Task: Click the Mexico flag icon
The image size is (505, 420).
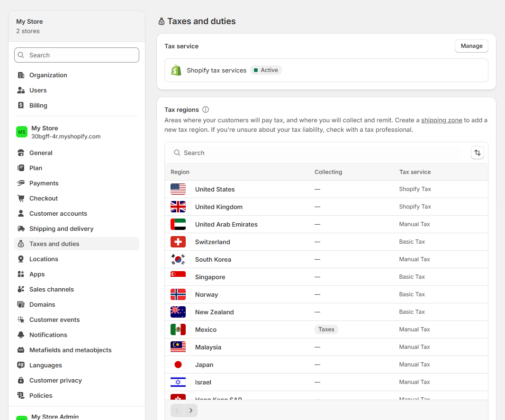Action: click(178, 329)
